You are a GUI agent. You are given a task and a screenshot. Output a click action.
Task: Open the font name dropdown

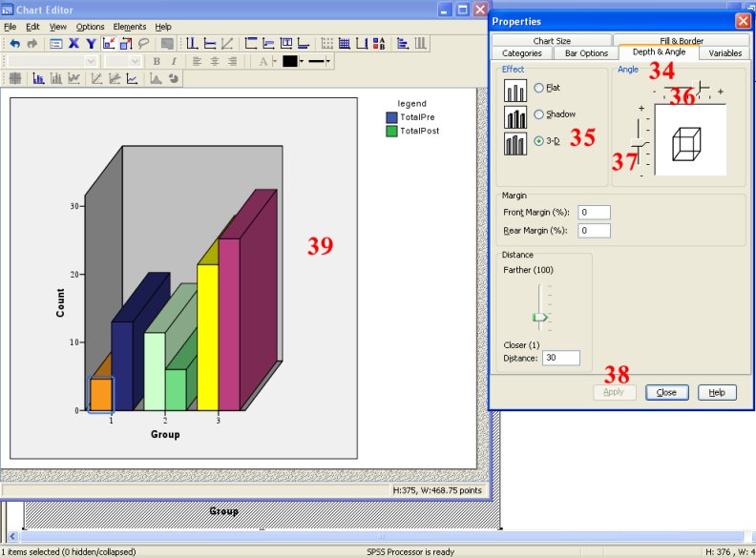91,61
